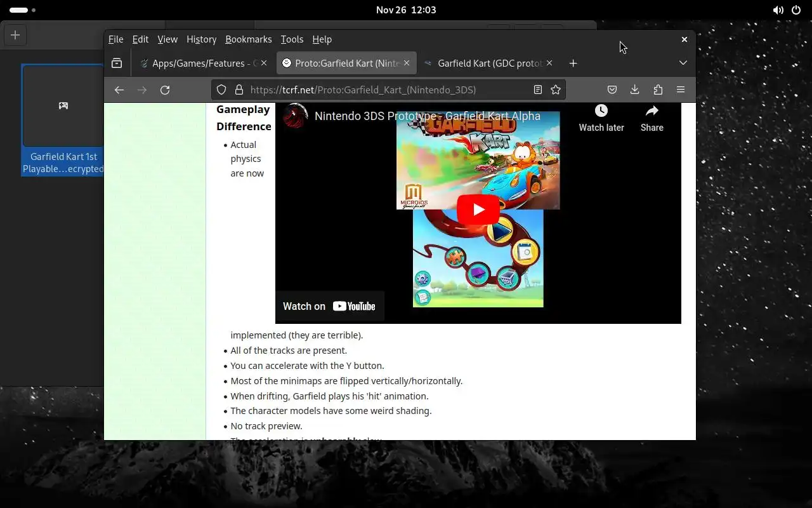Viewport: 812px width, 508px height.
Task: Open the Edit menu
Action: [140, 39]
